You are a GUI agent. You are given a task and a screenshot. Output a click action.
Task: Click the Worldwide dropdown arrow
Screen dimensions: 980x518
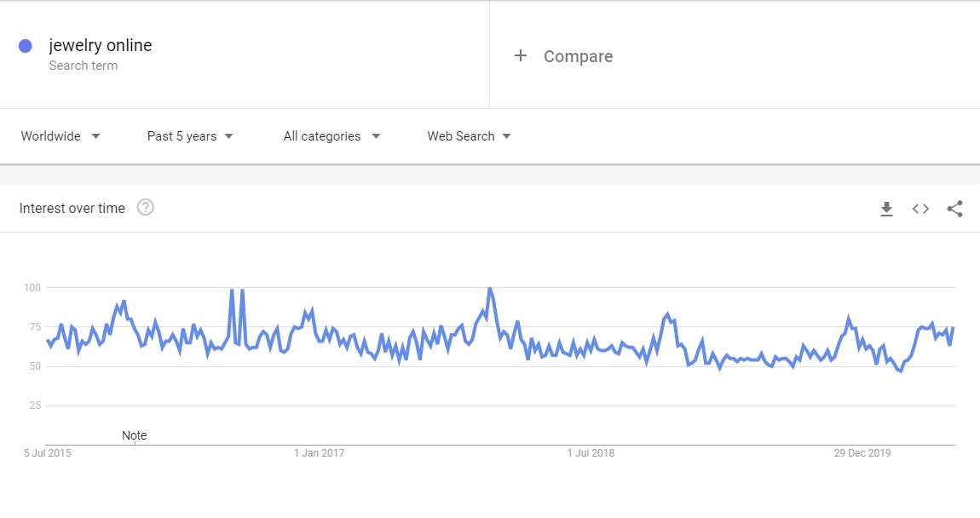(x=95, y=136)
